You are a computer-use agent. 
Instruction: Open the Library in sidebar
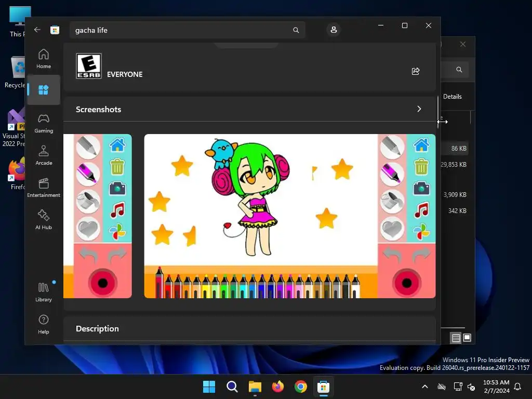click(44, 292)
